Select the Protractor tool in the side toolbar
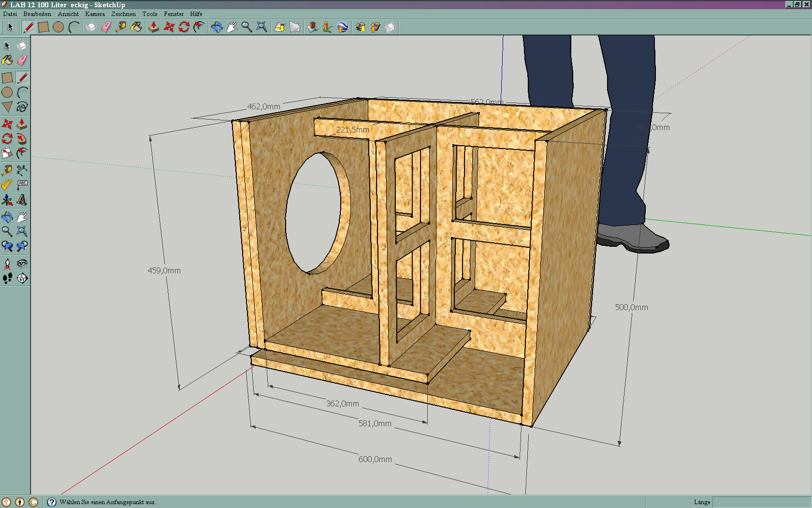Viewport: 812px width, 508px height. (x=7, y=185)
